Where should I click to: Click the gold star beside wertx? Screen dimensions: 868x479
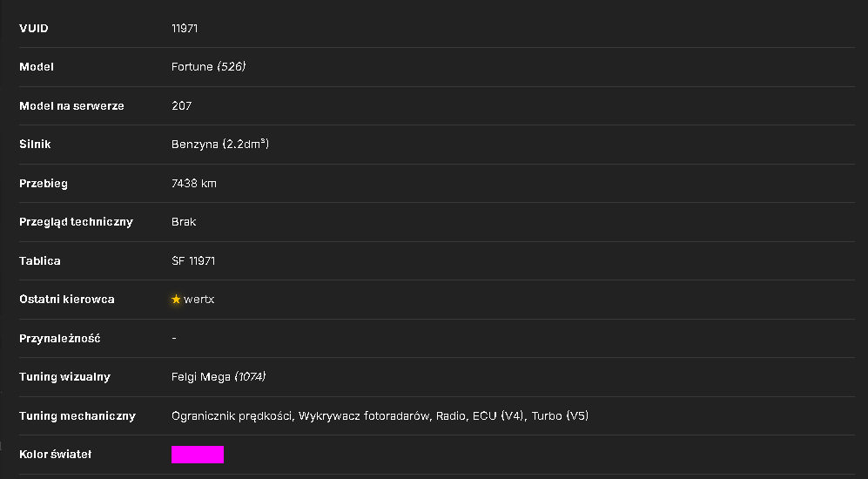coord(176,299)
